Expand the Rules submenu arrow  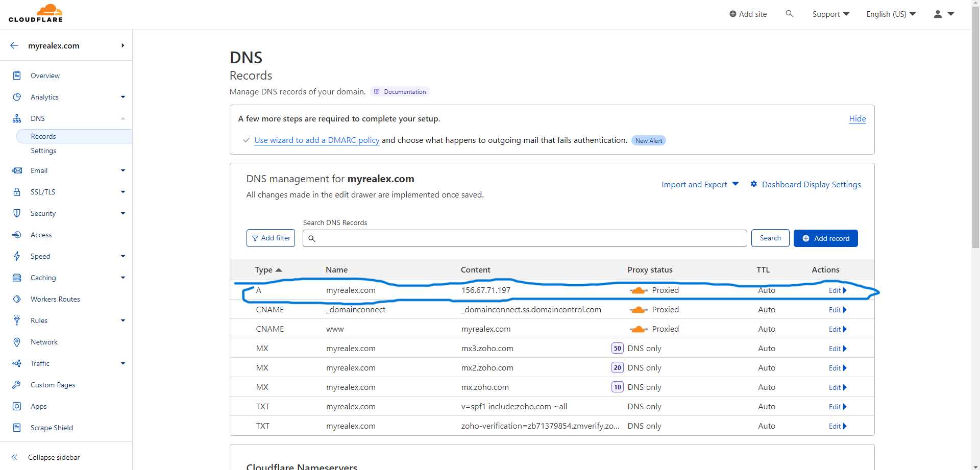coord(123,320)
